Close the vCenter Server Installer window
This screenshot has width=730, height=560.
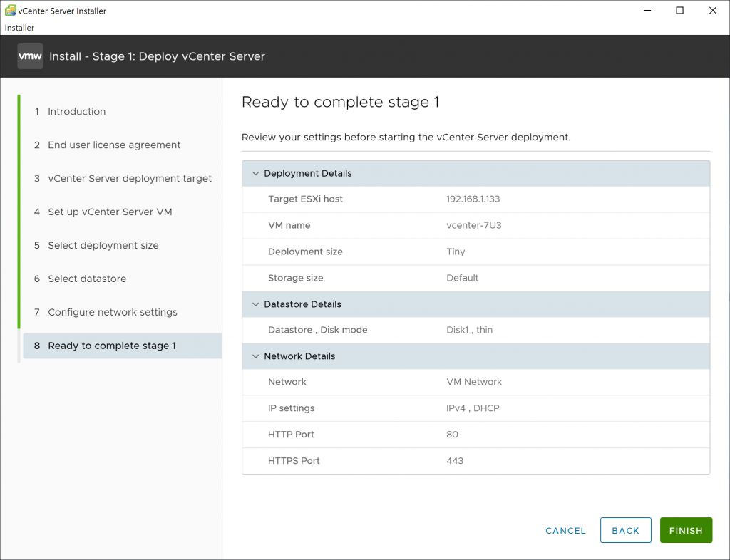713,10
